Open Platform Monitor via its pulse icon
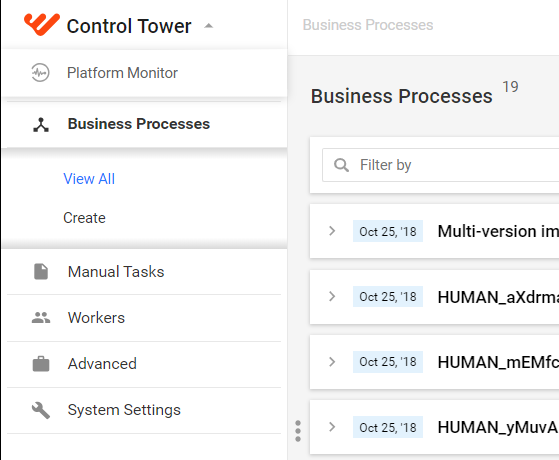The height and width of the screenshot is (460, 559). pyautogui.click(x=40, y=73)
